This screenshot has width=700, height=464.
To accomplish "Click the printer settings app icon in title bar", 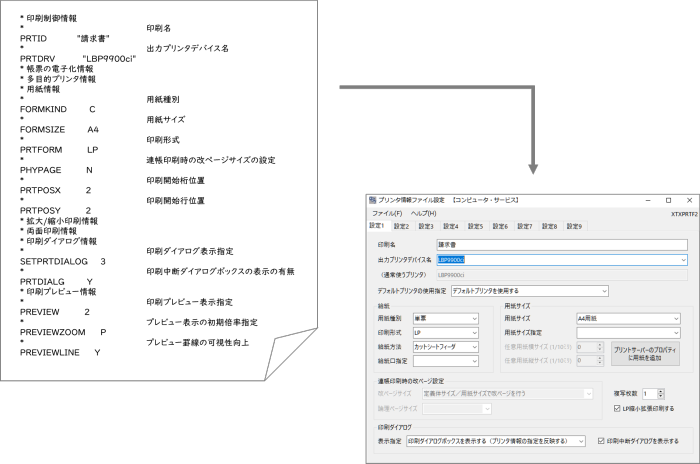I will (373, 200).
